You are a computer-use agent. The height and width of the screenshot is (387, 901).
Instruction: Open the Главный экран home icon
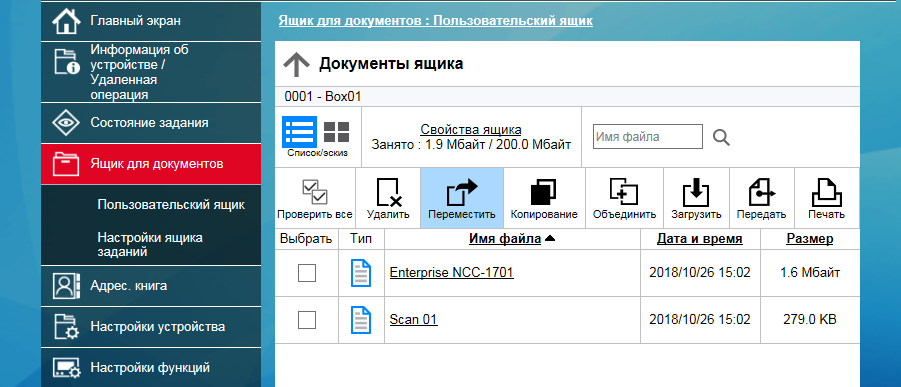[67, 21]
